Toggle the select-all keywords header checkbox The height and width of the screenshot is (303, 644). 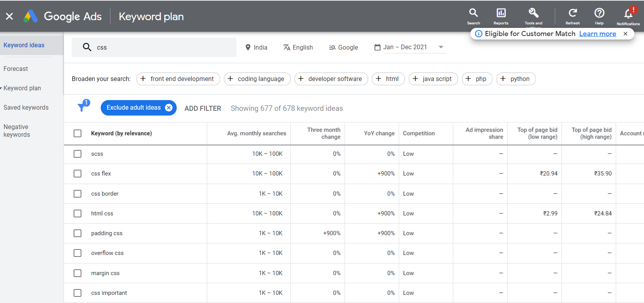77,133
